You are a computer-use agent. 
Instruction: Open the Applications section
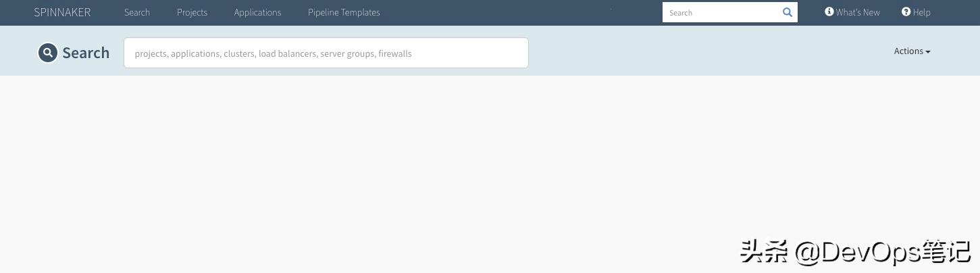(x=257, y=12)
